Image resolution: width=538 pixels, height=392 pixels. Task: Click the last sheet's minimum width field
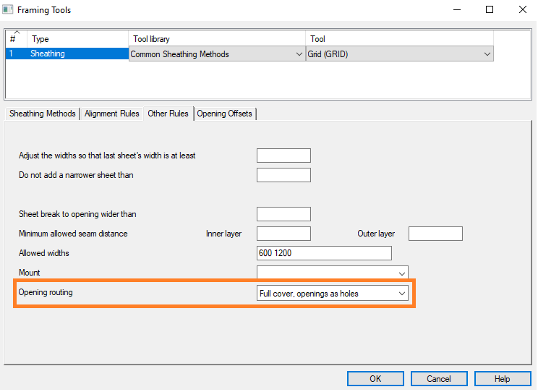pos(283,155)
